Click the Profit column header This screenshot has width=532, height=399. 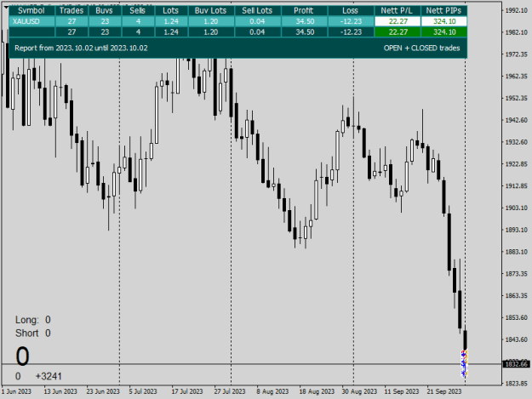pos(304,10)
